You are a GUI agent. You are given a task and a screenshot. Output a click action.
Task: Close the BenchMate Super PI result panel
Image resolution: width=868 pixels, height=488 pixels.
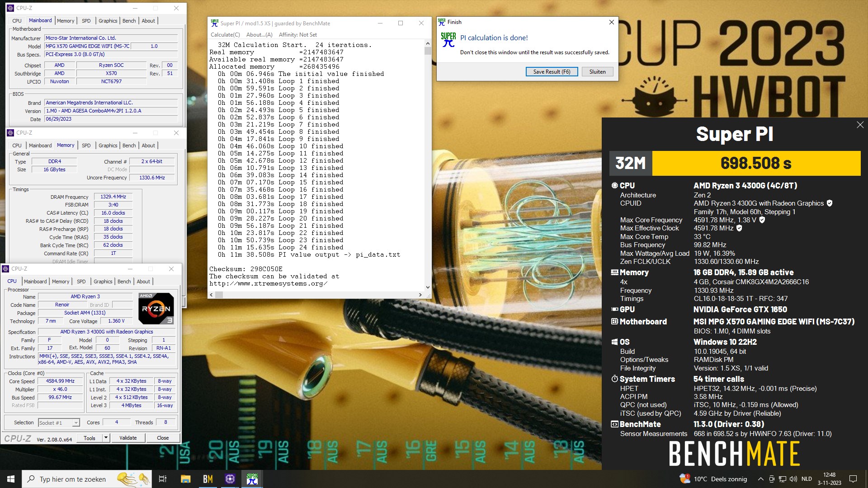pyautogui.click(x=860, y=125)
